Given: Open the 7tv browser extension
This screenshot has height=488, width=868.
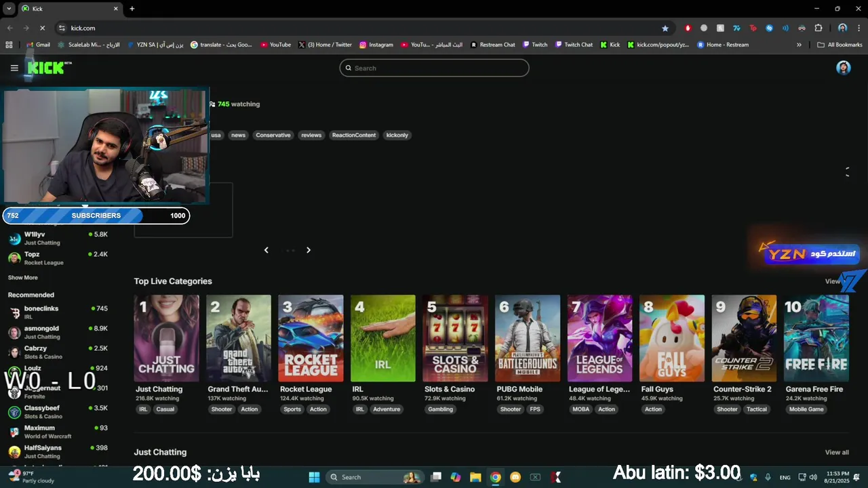Looking at the screenshot, I should tap(736, 28).
